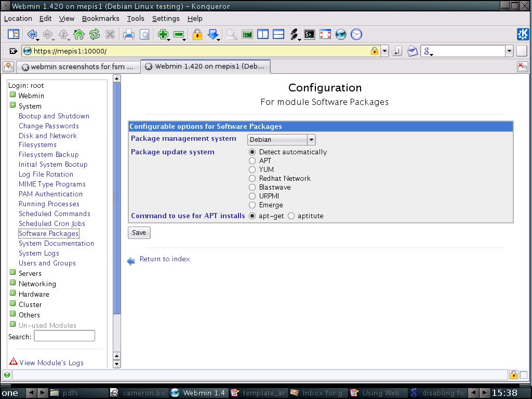Screen dimensions: 532x399
Task: Switch to 'Inbox for g' taskbar window
Action: click(x=316, y=393)
